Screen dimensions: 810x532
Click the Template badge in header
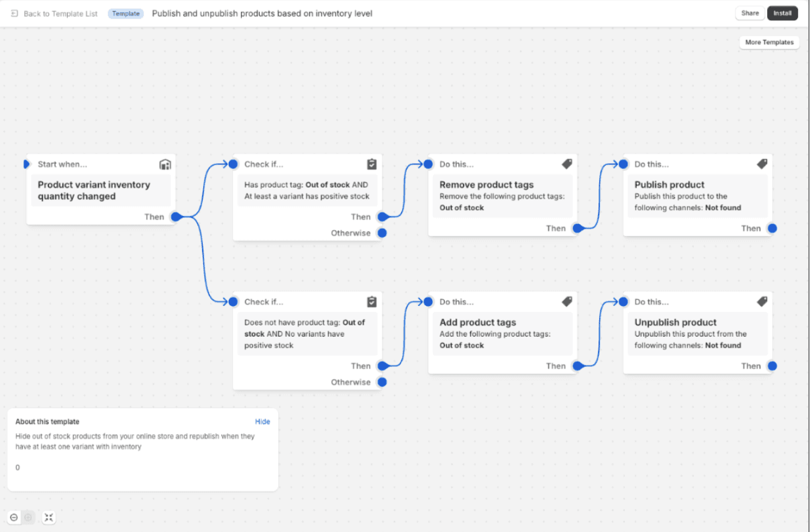[x=125, y=13]
